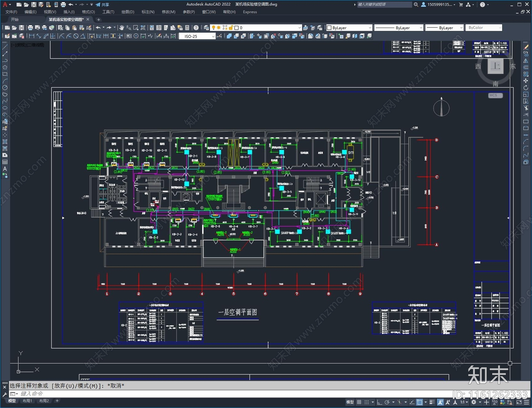
Task: Open the 标注(N) menu
Action: tap(148, 12)
